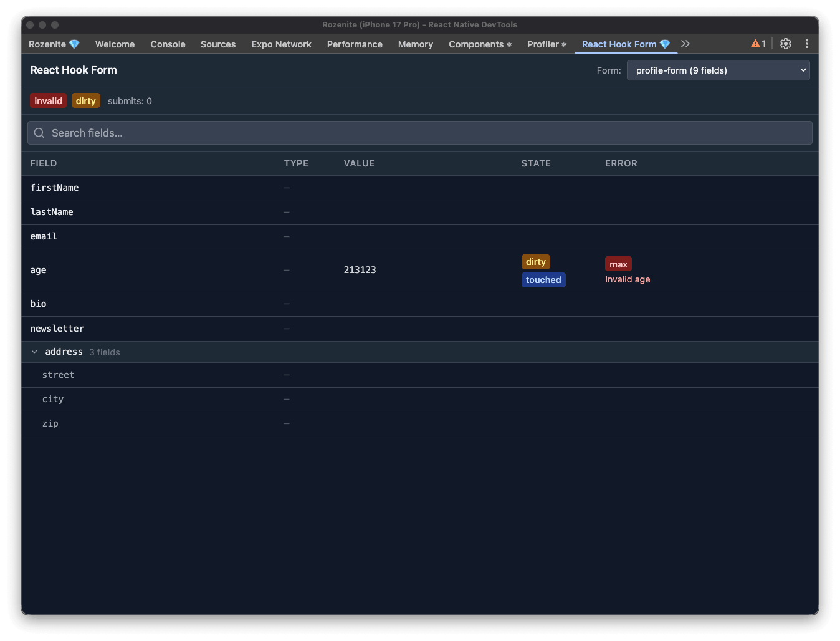The image size is (840, 641).
Task: Open the three-dot customize menu
Action: (806, 44)
